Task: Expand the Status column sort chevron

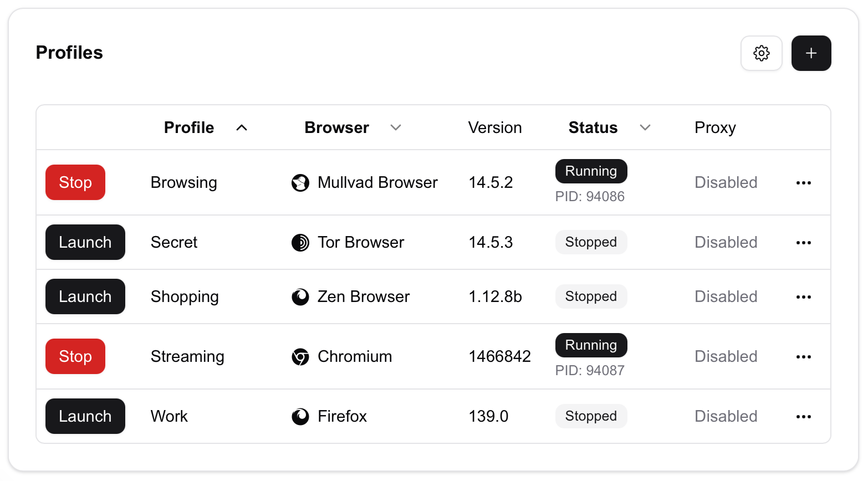Action: [645, 128]
